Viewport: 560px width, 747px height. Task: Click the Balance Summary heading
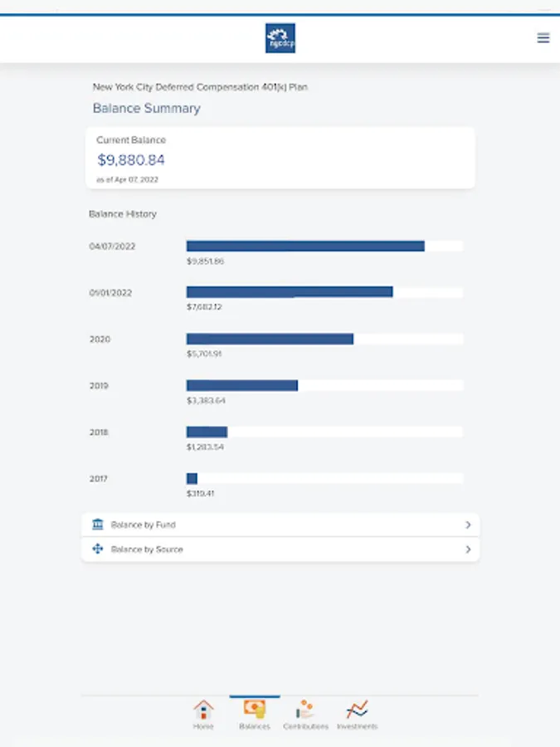tap(147, 109)
